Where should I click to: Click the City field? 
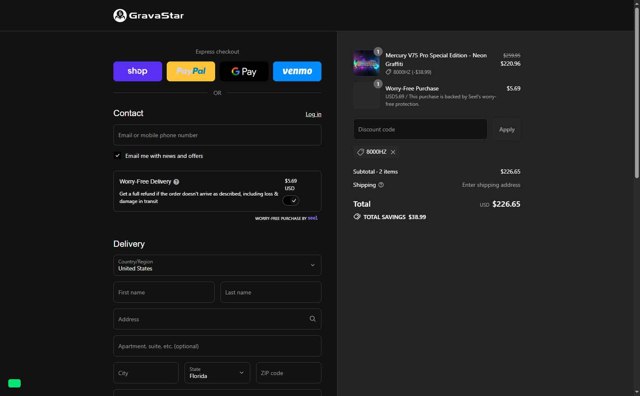point(146,373)
